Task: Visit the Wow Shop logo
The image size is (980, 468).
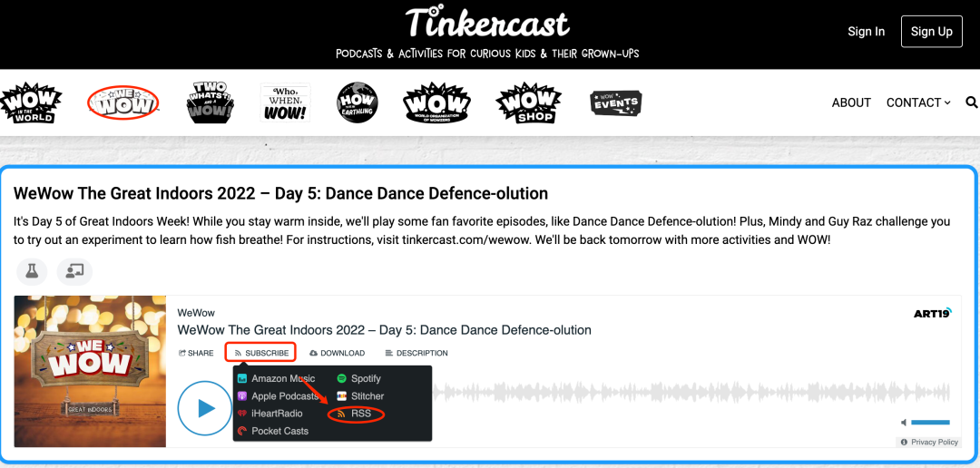Action: click(529, 102)
